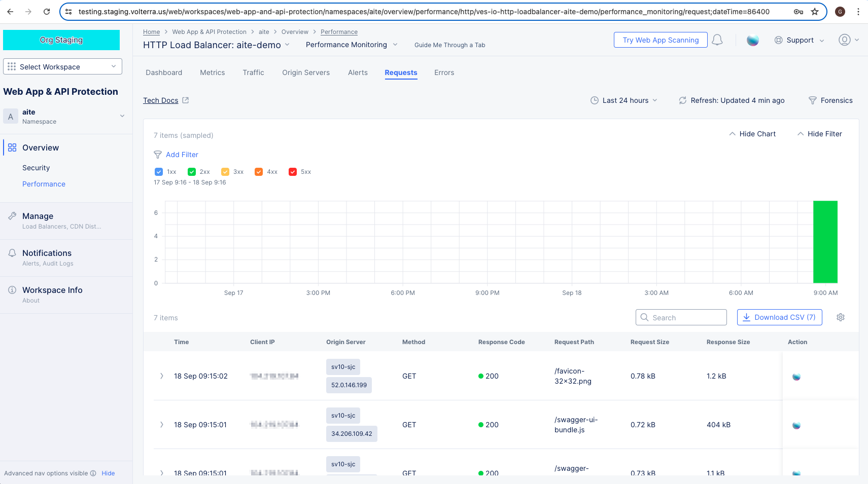Uncheck the 5xx response filter
Viewport: 868px width, 484px height.
[x=293, y=171]
